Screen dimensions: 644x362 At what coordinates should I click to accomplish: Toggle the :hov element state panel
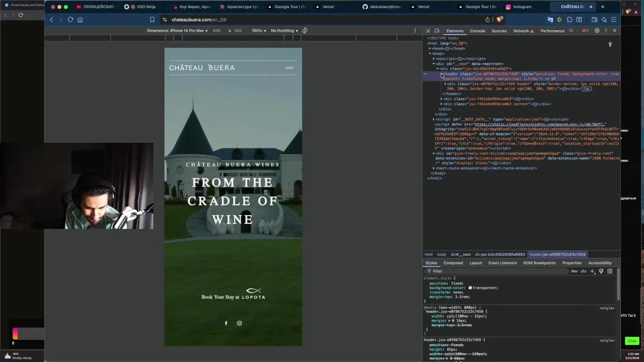coord(574,271)
